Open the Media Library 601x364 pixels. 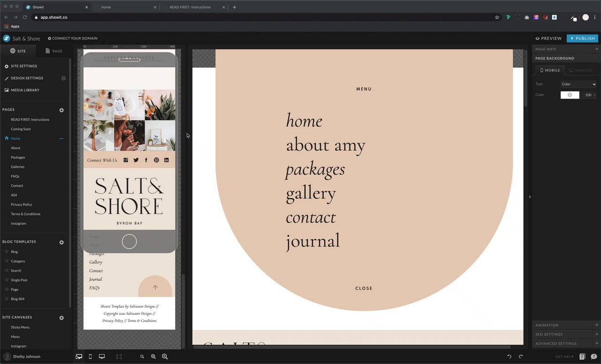coord(25,90)
